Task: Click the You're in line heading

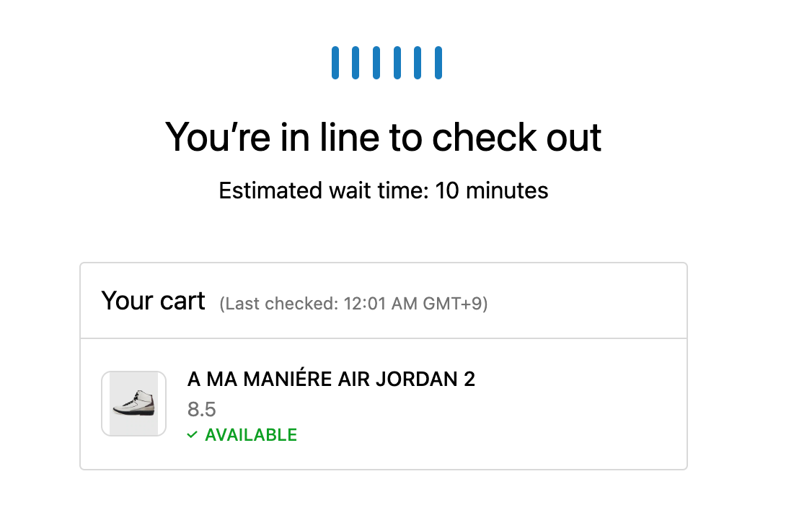Action: (x=383, y=137)
